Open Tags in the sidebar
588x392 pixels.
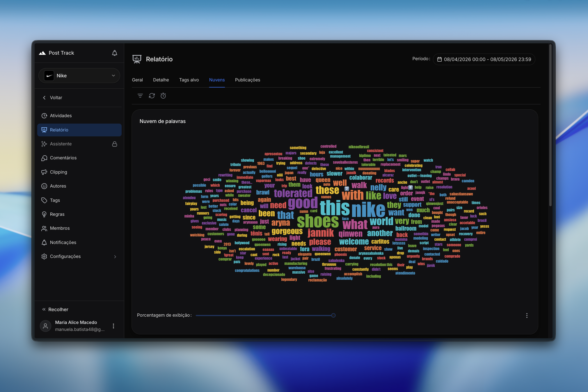pos(79,200)
